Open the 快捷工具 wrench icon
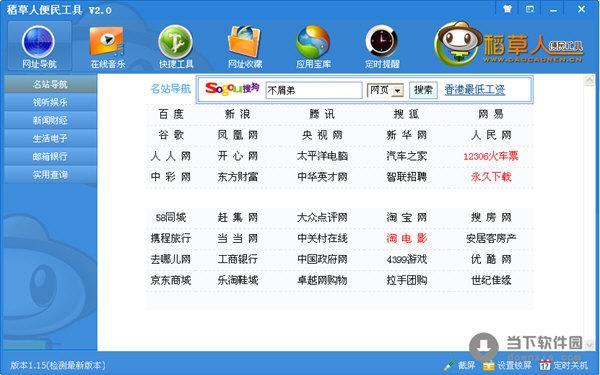Screen dimensions: 600x375 [x=176, y=42]
